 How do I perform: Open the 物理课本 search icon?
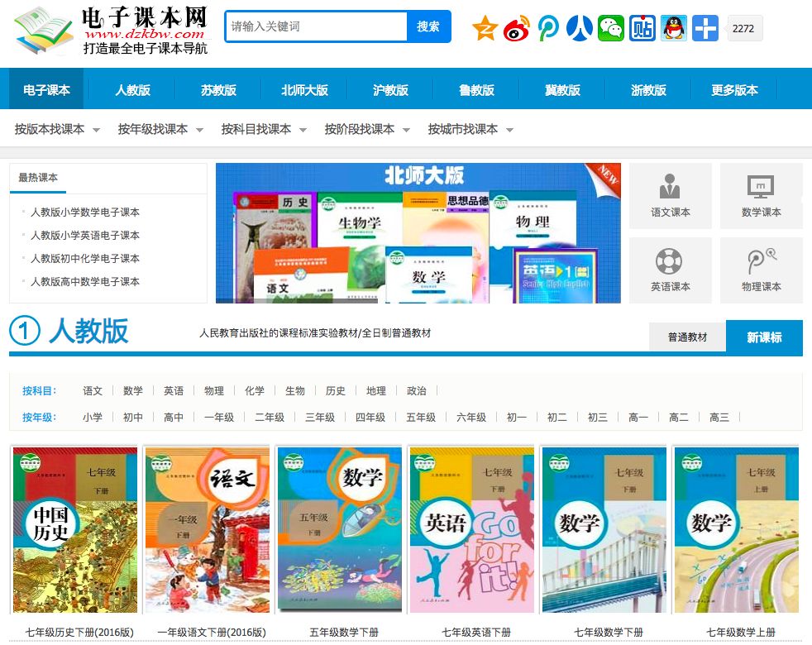(x=761, y=270)
